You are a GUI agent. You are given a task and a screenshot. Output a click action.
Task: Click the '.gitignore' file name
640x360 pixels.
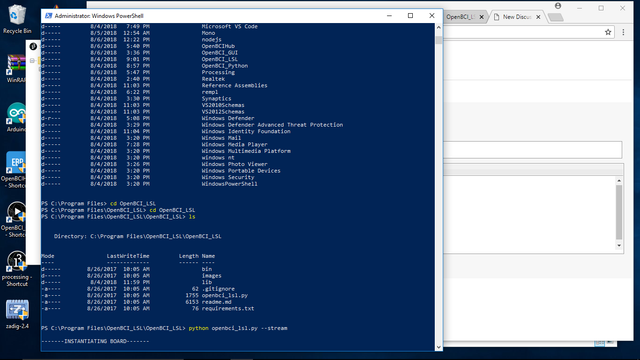[x=218, y=289]
